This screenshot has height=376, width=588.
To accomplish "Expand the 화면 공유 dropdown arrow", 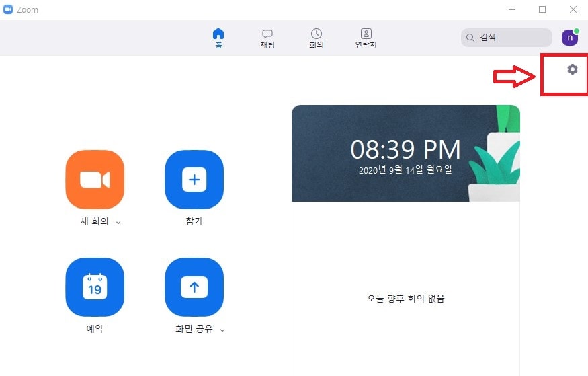I will (222, 330).
